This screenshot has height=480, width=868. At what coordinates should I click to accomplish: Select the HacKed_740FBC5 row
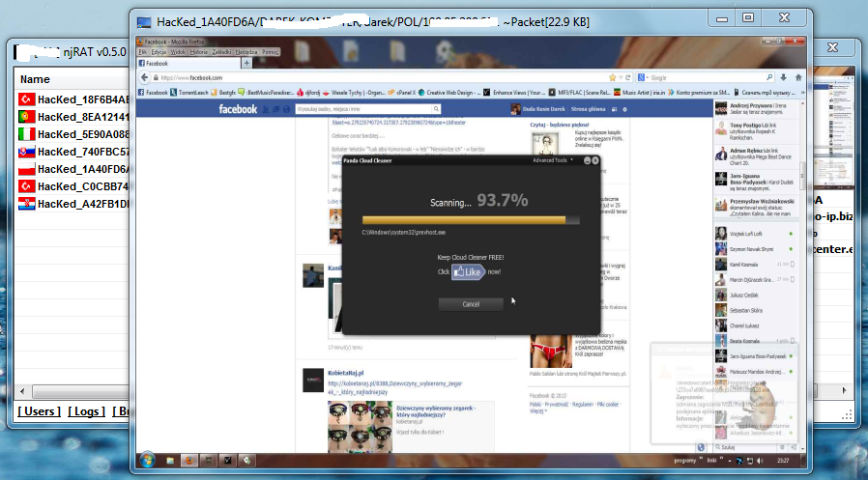73,152
